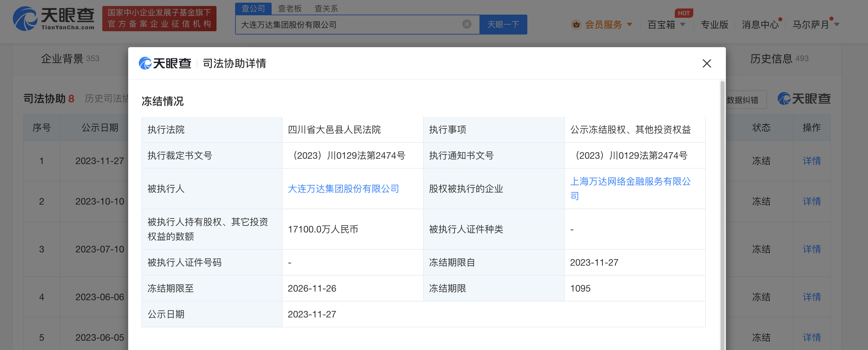Image resolution: width=868 pixels, height=350 pixels.
Task: Click the 状态 column header
Action: coord(761,128)
